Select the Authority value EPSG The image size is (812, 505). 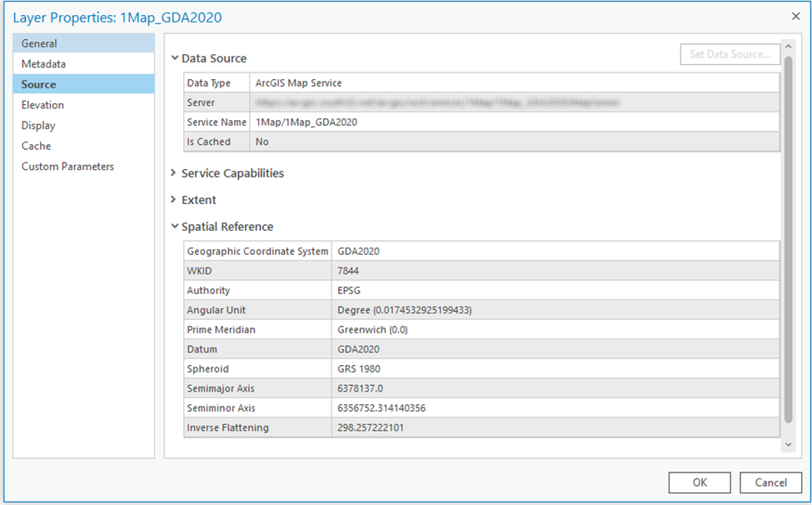coord(349,291)
